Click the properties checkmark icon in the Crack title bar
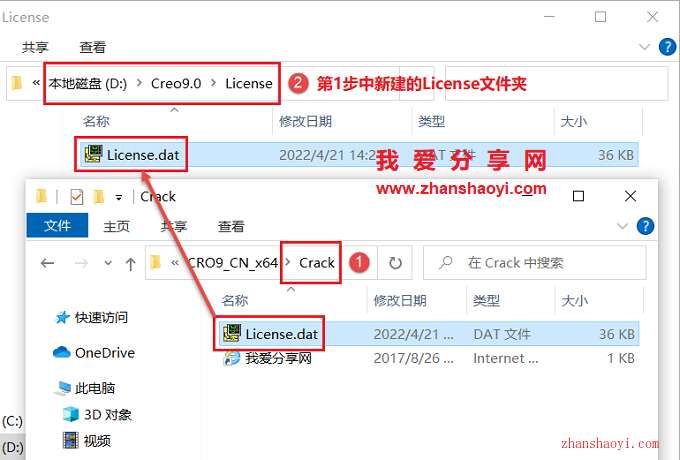 click(x=76, y=197)
